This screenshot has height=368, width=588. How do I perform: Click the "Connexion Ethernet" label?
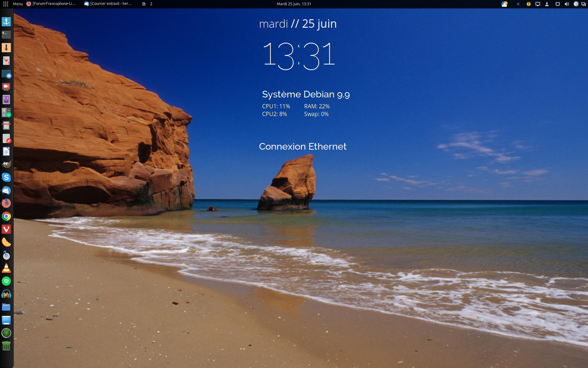tap(303, 146)
